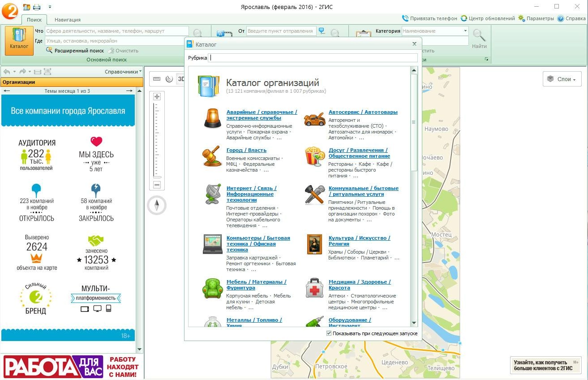Viewport: 588px width, 380px height.
Task: Go to next Темы месяца slide
Action: pos(129,91)
